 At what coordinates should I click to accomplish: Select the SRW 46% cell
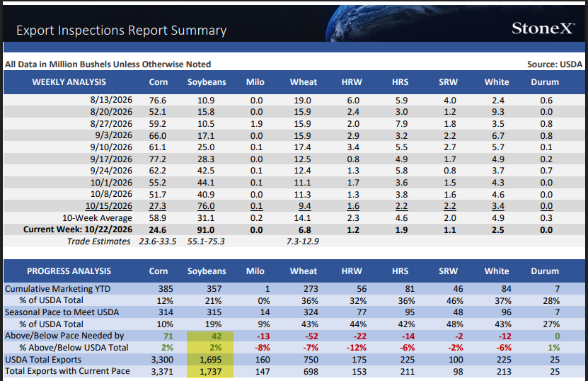click(454, 301)
